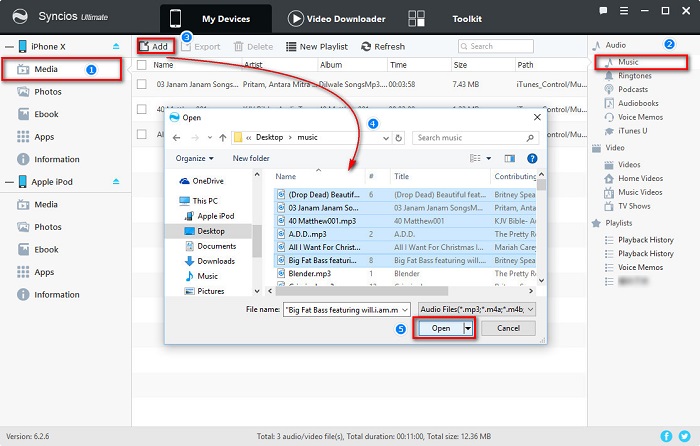Image resolution: width=700 pixels, height=446 pixels.
Task: Refresh the media list
Action: click(383, 46)
